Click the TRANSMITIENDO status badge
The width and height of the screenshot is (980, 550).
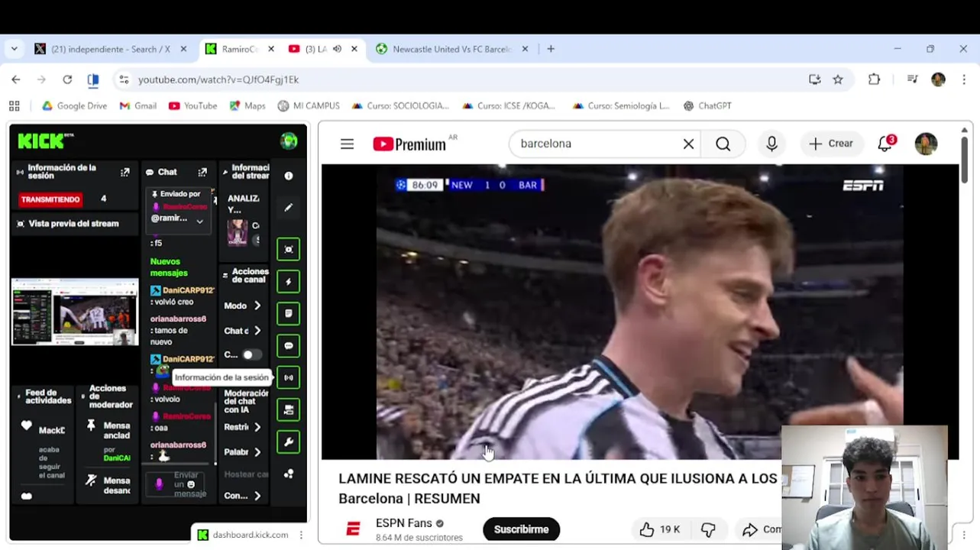pyautogui.click(x=50, y=199)
